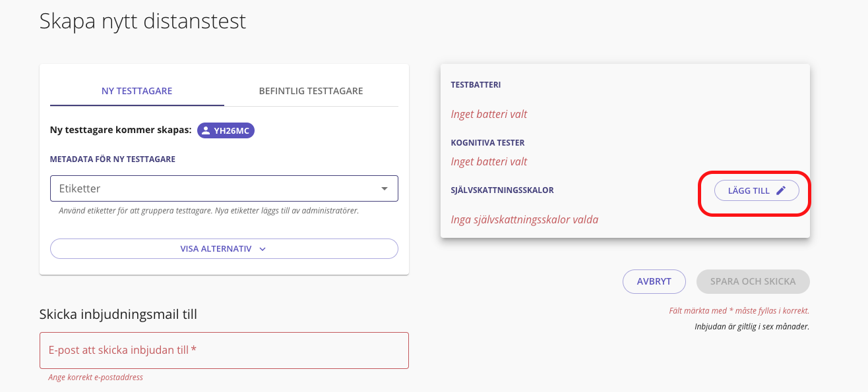Image resolution: width=868 pixels, height=392 pixels.
Task: Click the 'Metadata för ny testtagare' label
Action: point(112,159)
